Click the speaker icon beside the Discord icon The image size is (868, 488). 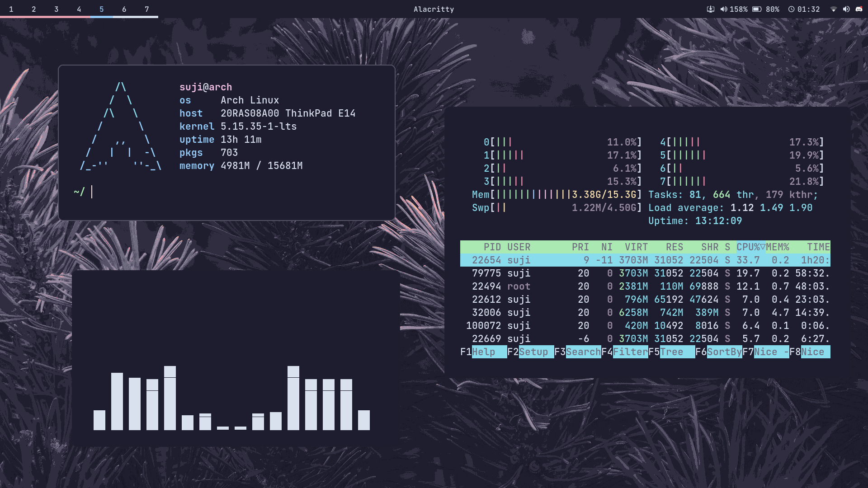[x=846, y=9]
